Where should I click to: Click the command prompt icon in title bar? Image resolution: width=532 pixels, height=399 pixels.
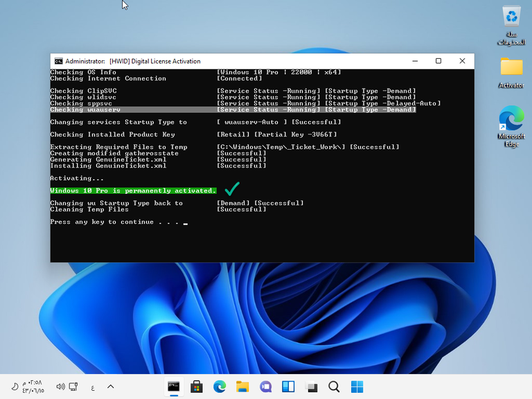tap(59, 61)
